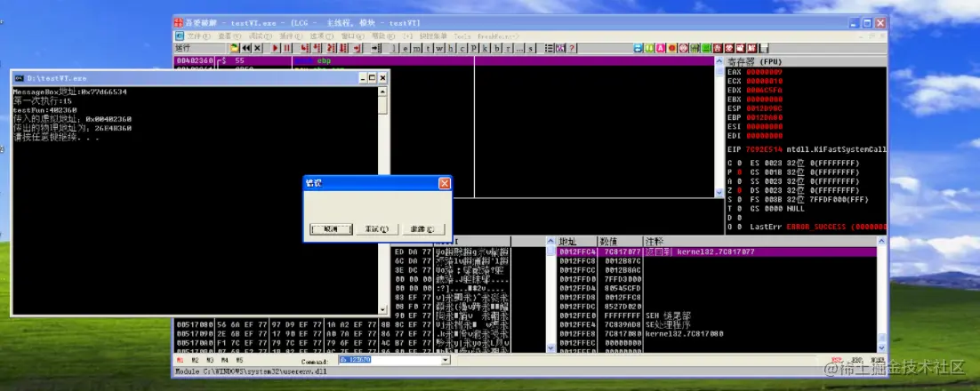
Task: Select memory breakpoint slot M2
Action: click(x=195, y=361)
